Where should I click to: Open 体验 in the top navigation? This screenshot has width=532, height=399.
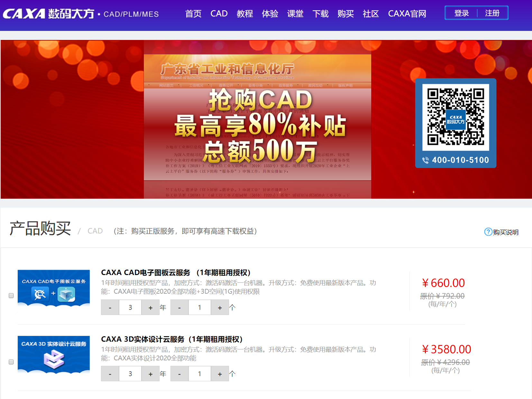coord(270,14)
